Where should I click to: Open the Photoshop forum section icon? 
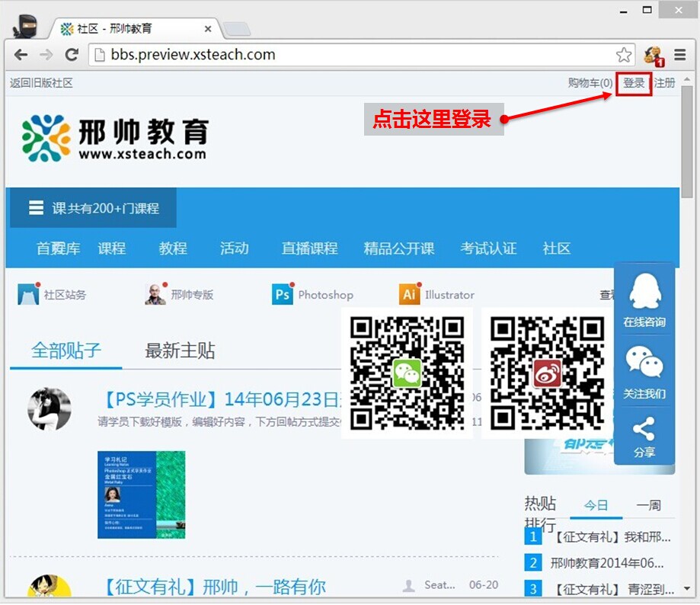click(283, 295)
